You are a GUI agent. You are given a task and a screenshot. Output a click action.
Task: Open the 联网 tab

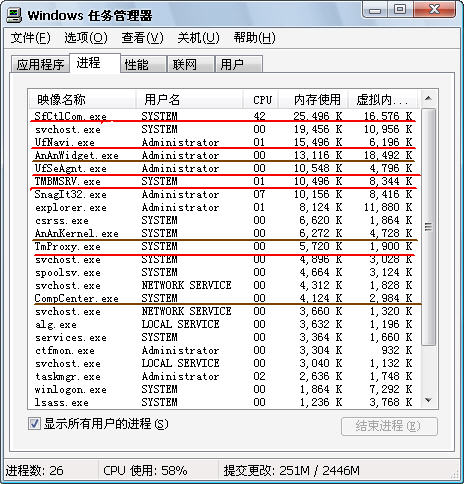tap(190, 64)
